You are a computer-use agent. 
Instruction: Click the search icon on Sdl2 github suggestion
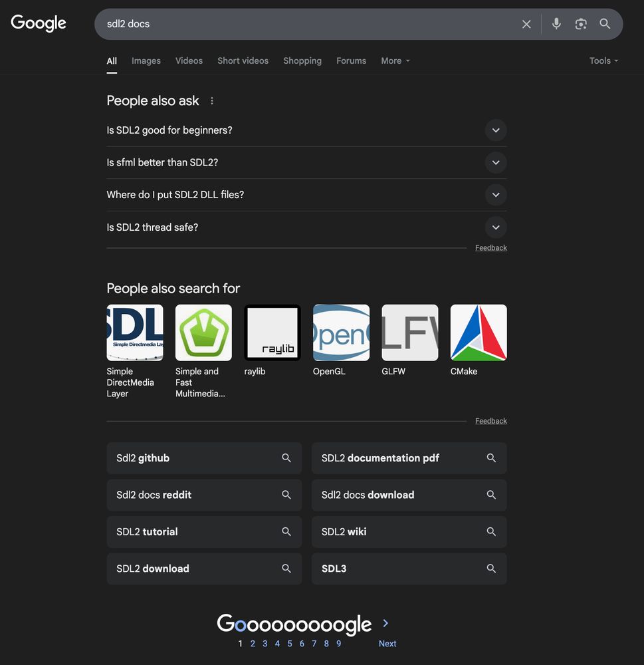tap(286, 458)
